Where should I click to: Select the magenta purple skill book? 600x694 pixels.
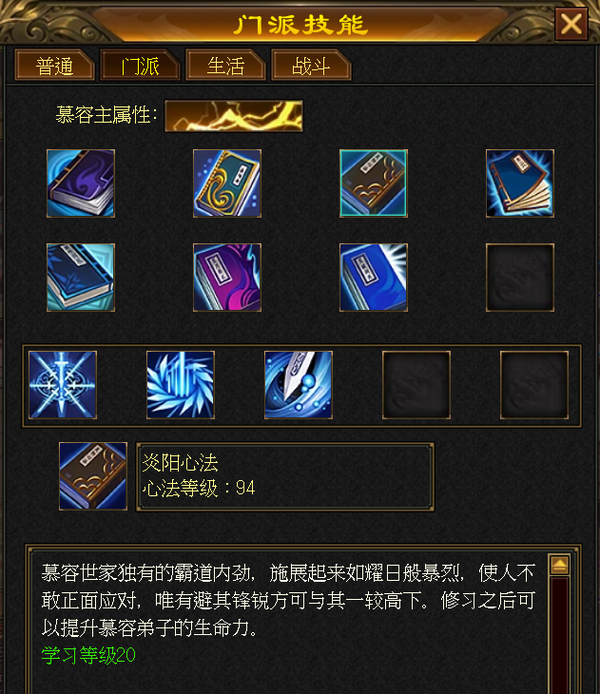click(x=227, y=278)
